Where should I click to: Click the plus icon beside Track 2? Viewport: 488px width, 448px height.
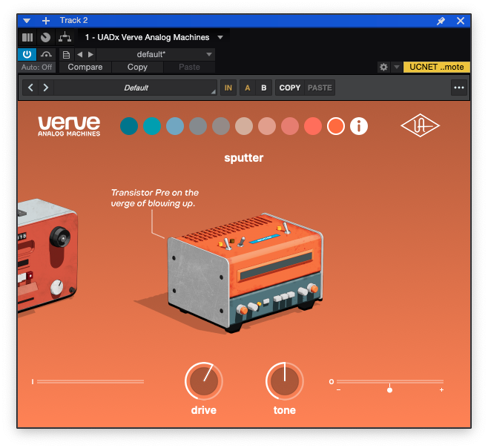pos(46,21)
